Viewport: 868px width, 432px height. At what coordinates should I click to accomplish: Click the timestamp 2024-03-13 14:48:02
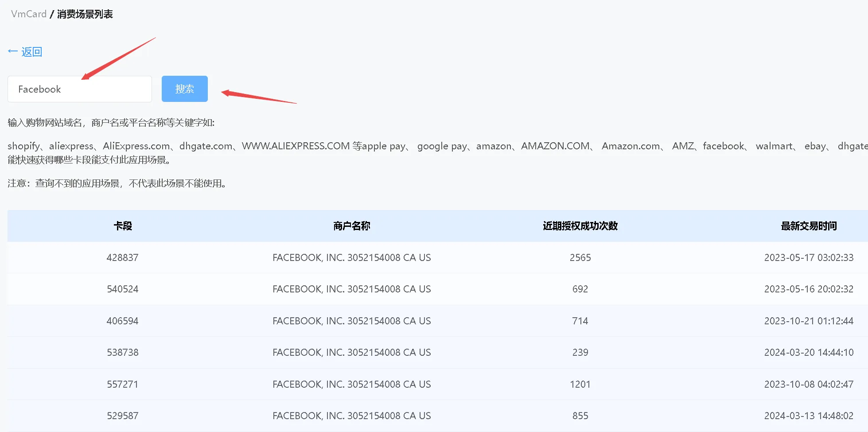(809, 416)
